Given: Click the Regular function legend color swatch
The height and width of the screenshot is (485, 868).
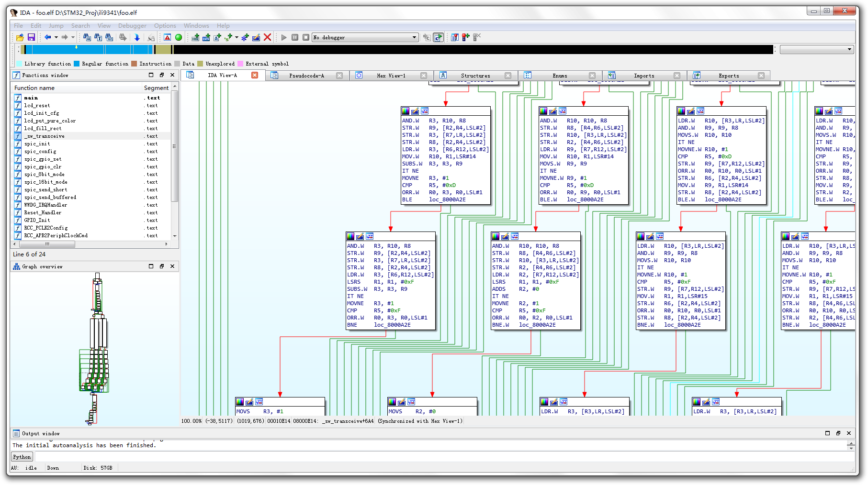Looking at the screenshot, I should click(76, 64).
